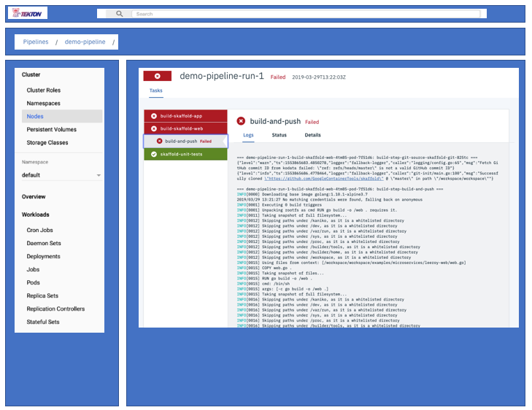Click the Cluster heading
This screenshot has height=410, width=532.
point(31,74)
